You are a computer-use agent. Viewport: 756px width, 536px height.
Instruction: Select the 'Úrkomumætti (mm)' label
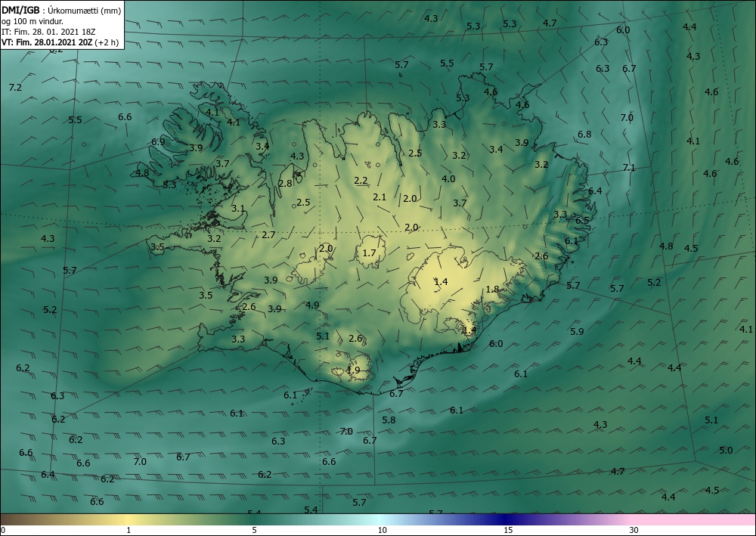click(x=85, y=10)
